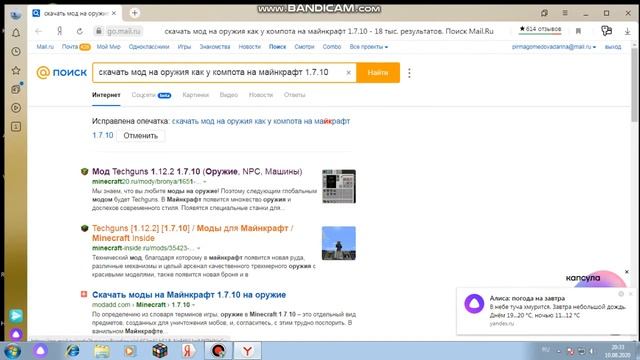The image size is (640, 360).
Task: Click the 614 отзывов site rating
Action: pos(540,29)
